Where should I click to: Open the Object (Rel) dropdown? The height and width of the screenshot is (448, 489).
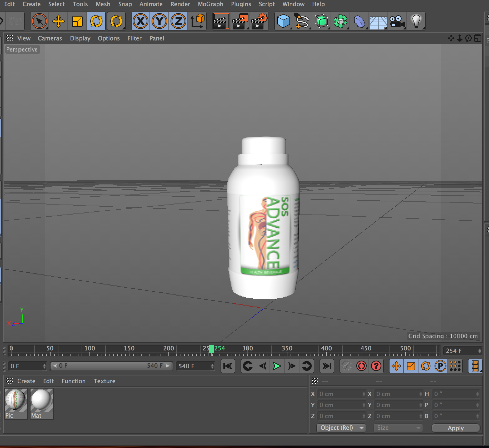tap(341, 428)
